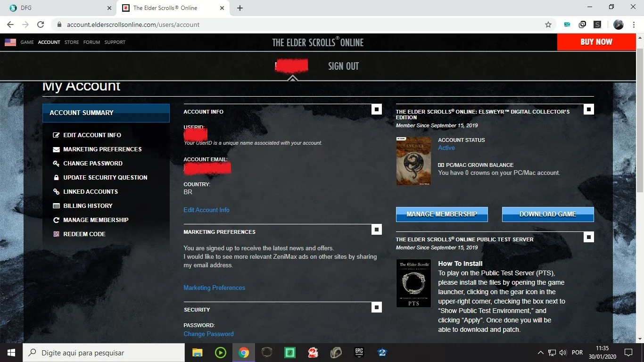Open File Explorer from the taskbar
The image size is (644, 362).
pyautogui.click(x=197, y=353)
